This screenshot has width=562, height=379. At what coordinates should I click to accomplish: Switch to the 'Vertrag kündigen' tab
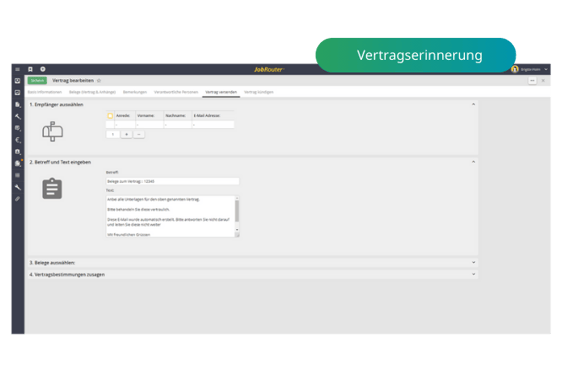coord(258,92)
